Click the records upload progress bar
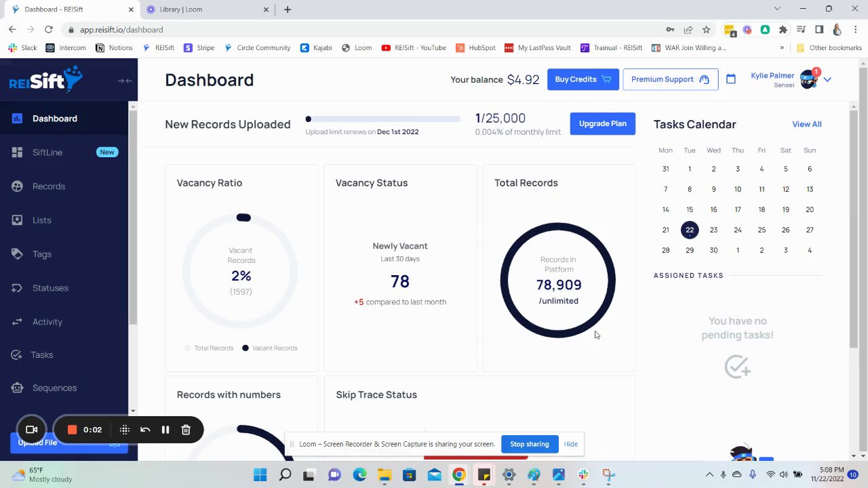The width and height of the screenshot is (868, 488). coord(383,119)
